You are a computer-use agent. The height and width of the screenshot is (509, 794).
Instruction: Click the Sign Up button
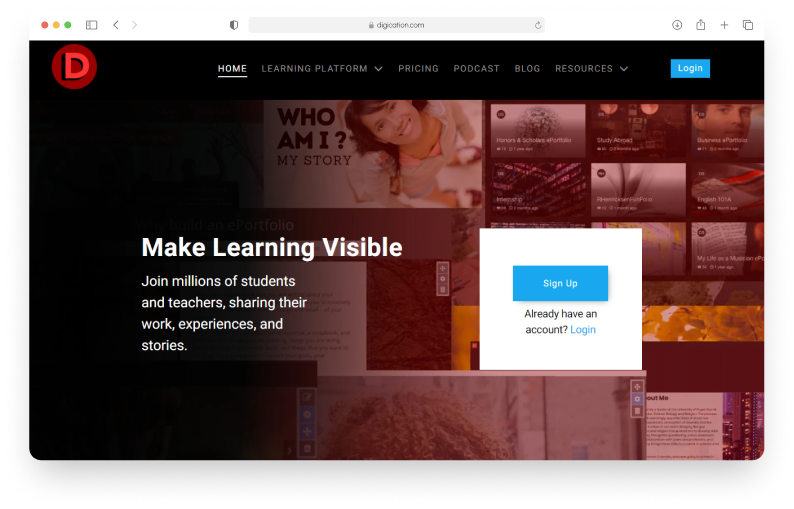[560, 283]
